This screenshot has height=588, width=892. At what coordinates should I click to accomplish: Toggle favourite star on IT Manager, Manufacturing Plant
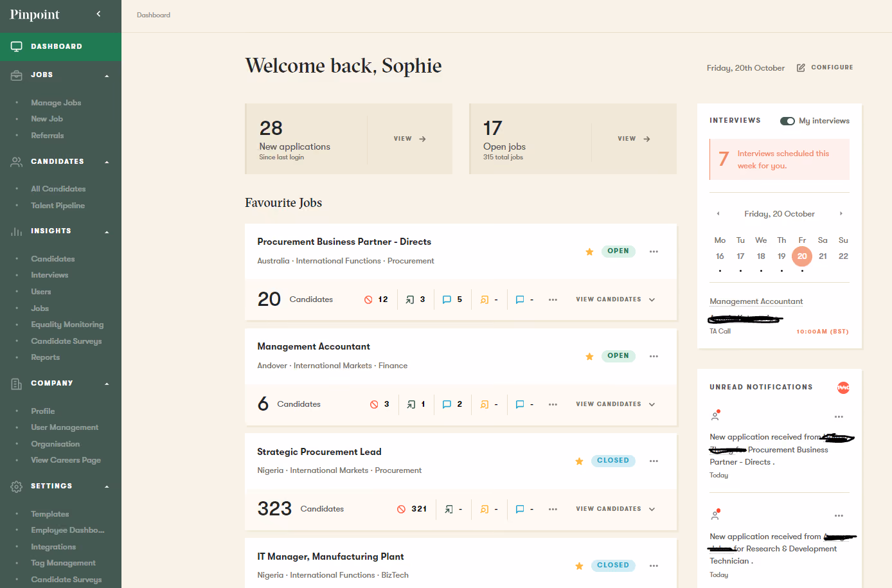(x=579, y=566)
